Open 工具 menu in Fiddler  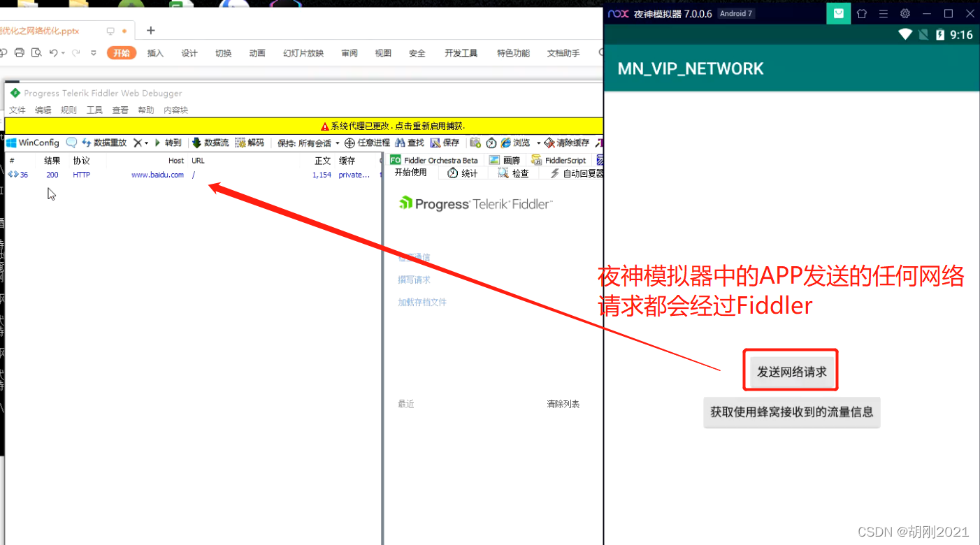[94, 110]
